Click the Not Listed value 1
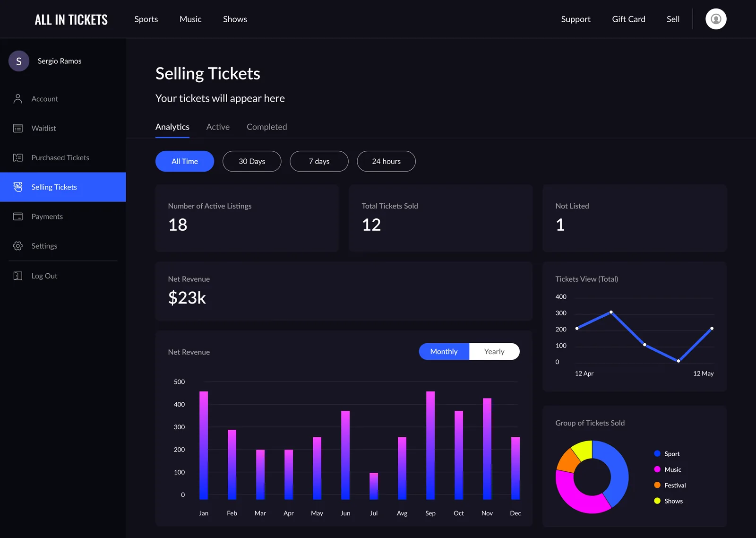756x538 pixels. [560, 225]
